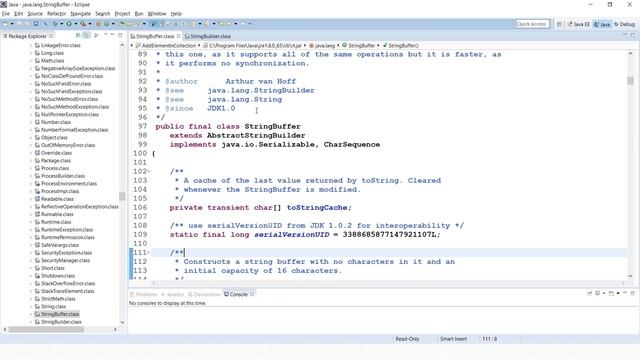Click the Quick Access search field
Screen dimensions: 640x360
(x=532, y=24)
